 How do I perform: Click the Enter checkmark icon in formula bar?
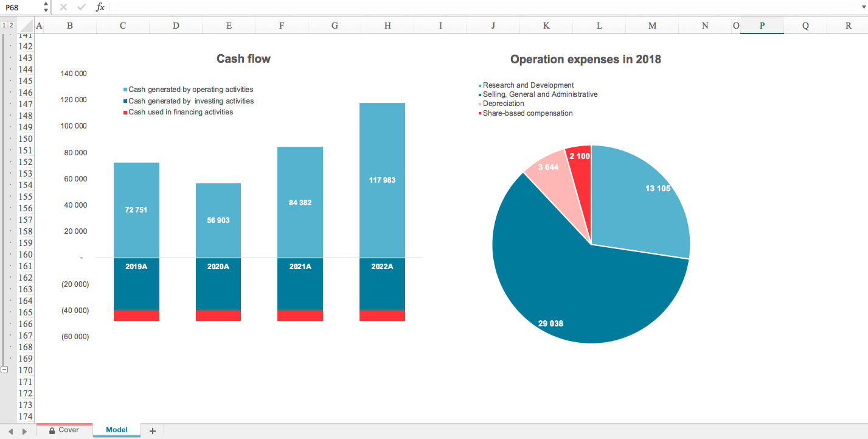[81, 7]
